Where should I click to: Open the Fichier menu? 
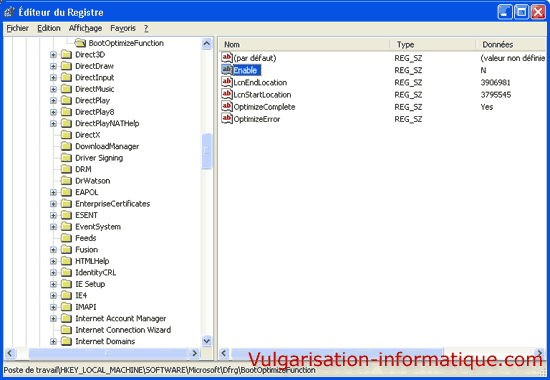point(18,28)
